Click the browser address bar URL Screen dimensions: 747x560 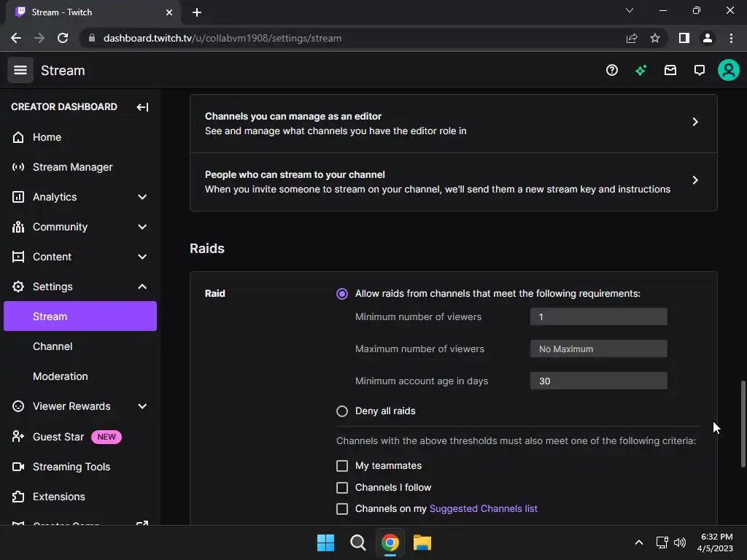click(x=222, y=38)
